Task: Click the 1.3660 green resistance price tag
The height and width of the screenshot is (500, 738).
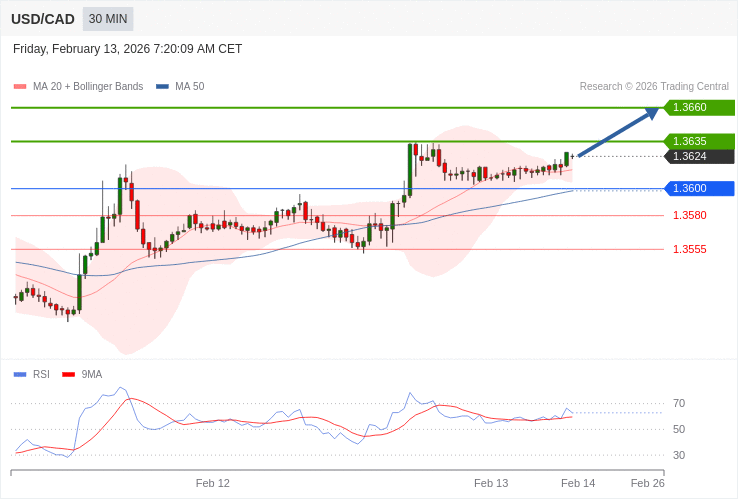Action: click(699, 107)
